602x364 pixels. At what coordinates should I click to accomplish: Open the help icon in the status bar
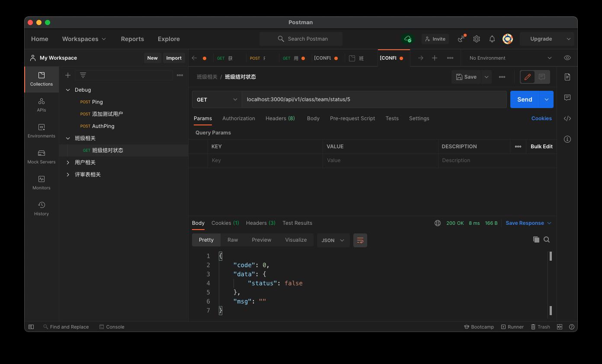click(572, 327)
